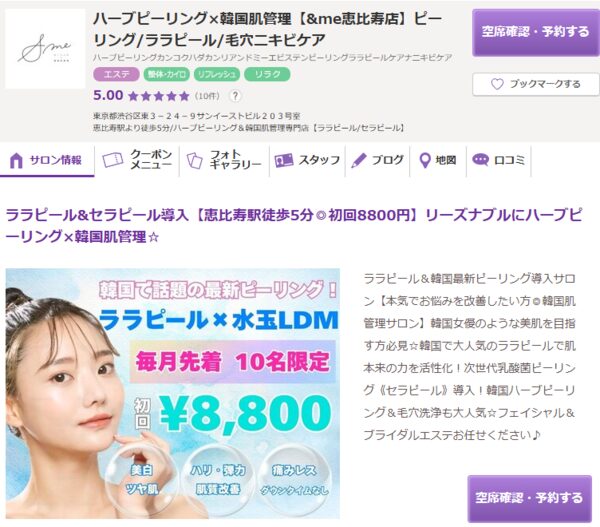The width and height of the screenshot is (600, 527).
Task: Click the house icon for サロン情報
Action: (16, 160)
